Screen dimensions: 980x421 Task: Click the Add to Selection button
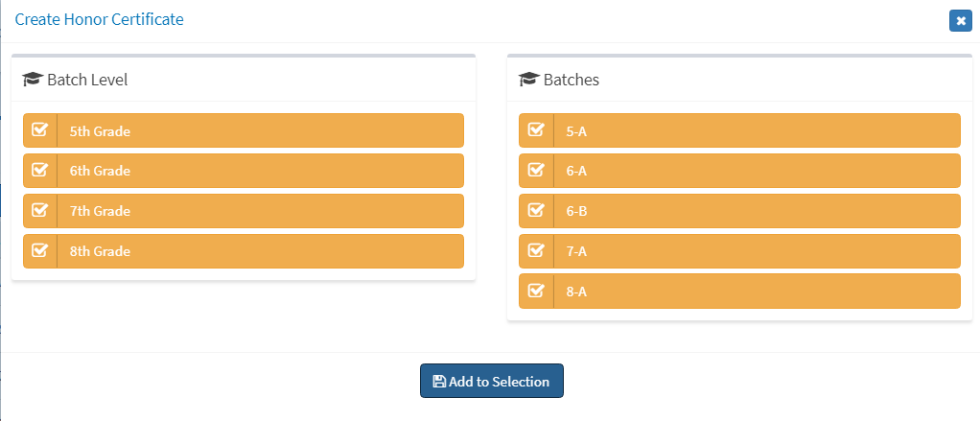492,381
